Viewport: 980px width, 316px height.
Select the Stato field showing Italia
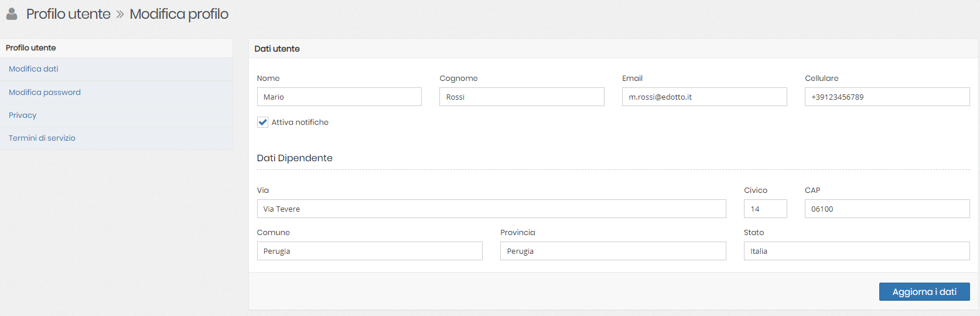[x=856, y=251]
